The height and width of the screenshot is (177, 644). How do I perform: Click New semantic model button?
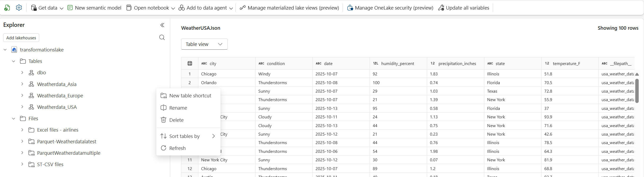(95, 8)
